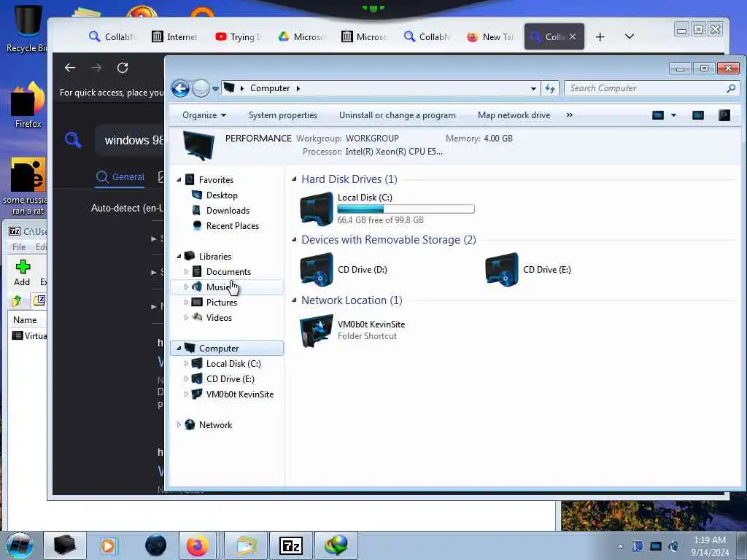The width and height of the screenshot is (747, 560).
Task: Click the Explorer back arrow button
Action: (181, 88)
